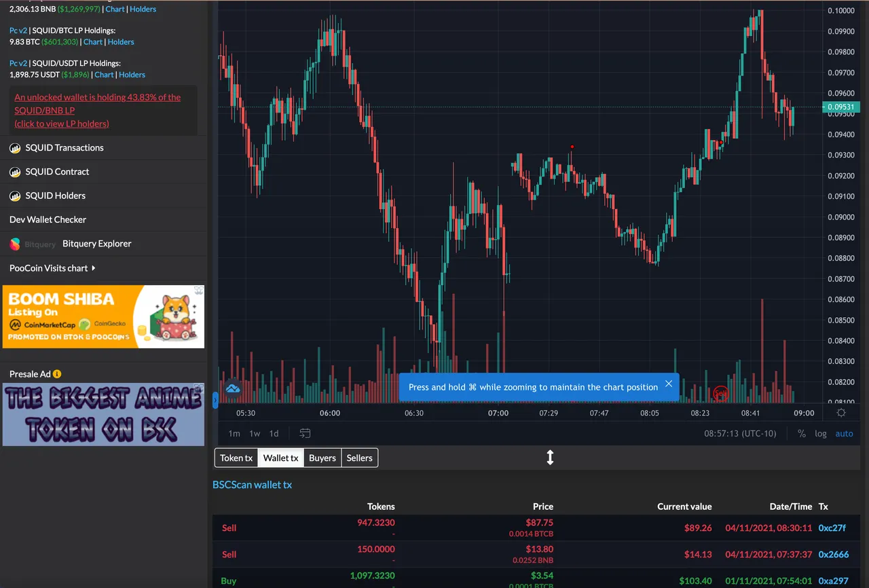Open Chart link for SQUID/USDT LP
This screenshot has width=869, height=588.
pos(104,75)
